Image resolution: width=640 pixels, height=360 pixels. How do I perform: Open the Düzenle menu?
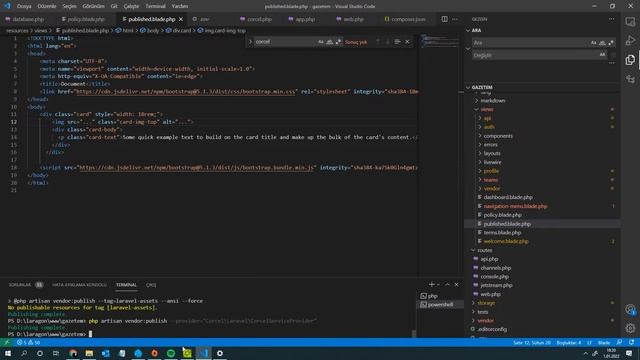click(x=47, y=6)
